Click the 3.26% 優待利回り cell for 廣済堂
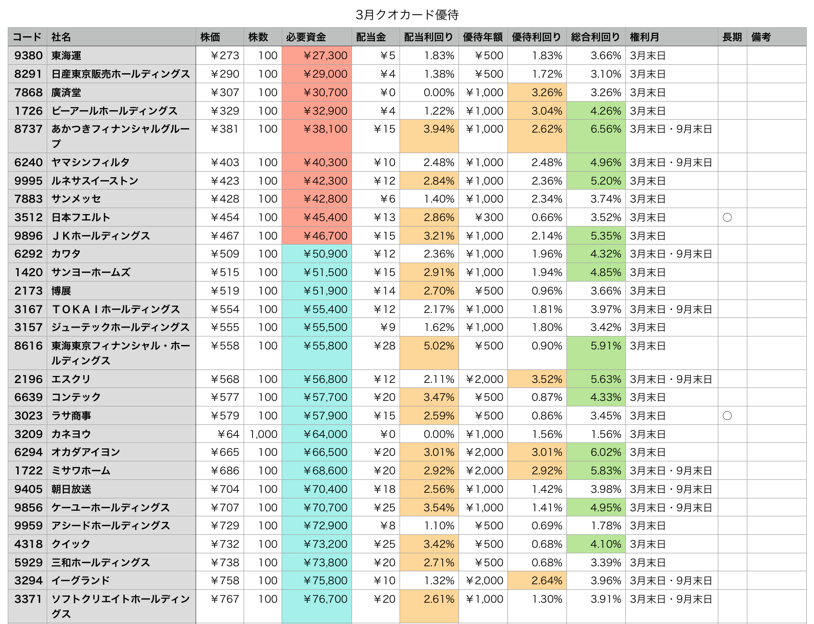 click(x=537, y=92)
